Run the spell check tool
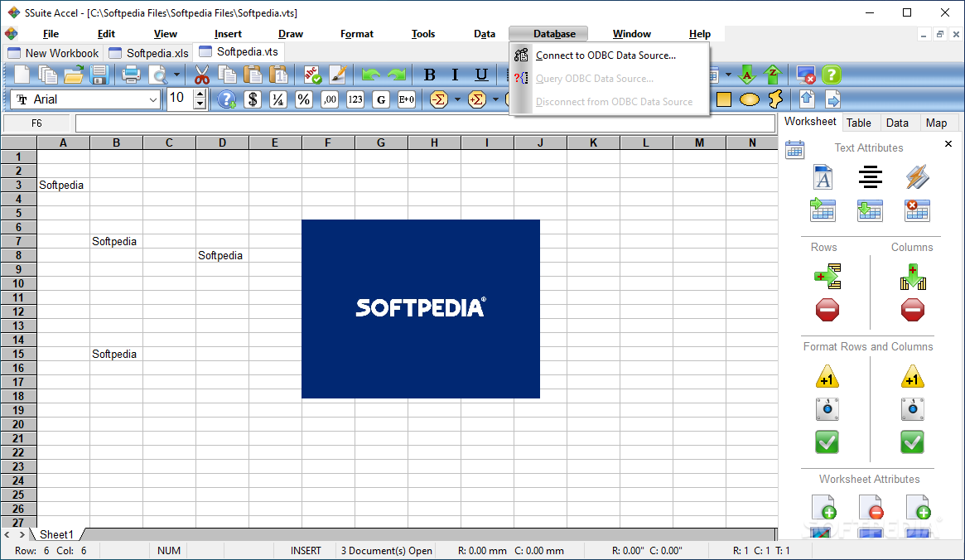Viewport: 965px width, 560px height. pyautogui.click(x=312, y=75)
